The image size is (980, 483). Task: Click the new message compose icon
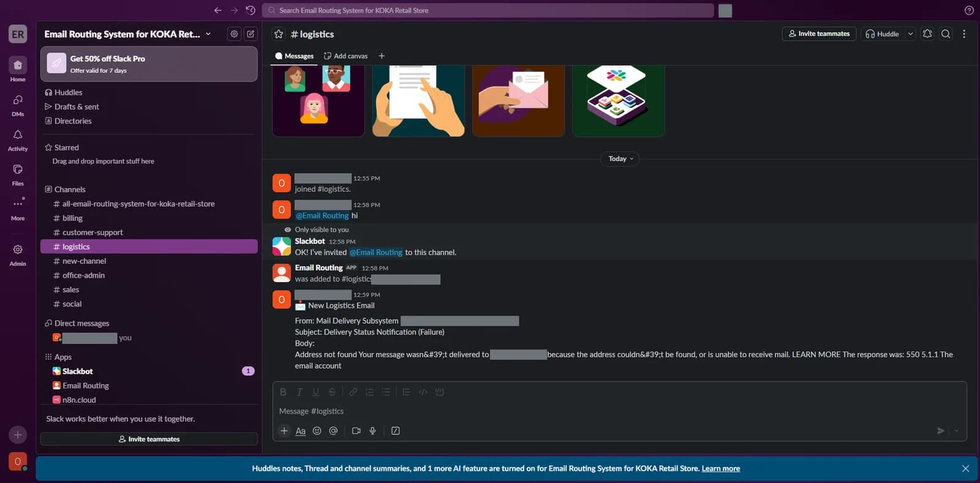[251, 34]
